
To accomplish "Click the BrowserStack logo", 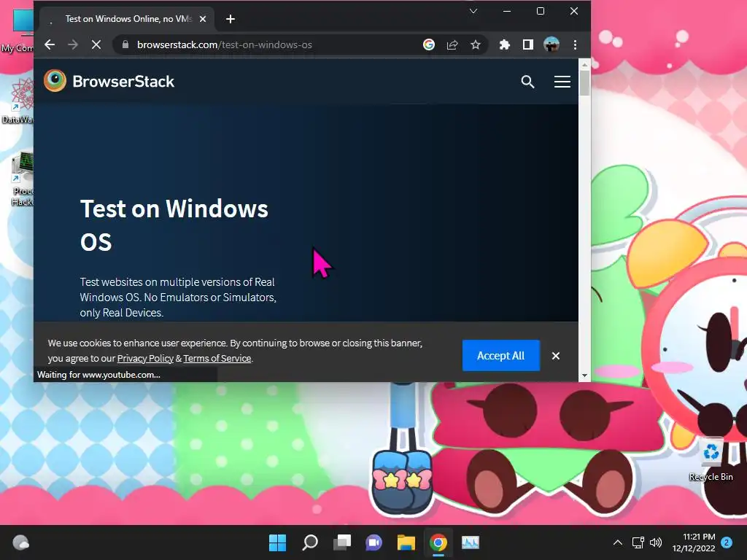I will pyautogui.click(x=109, y=81).
